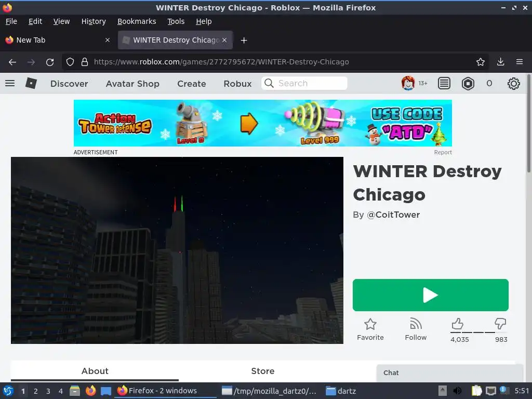Screen dimensions: 532x399
Task: Click the Robux balance number 0
Action: [489, 83]
